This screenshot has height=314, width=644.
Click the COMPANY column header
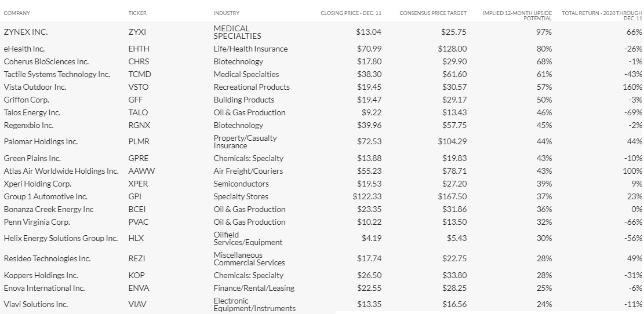17,13
